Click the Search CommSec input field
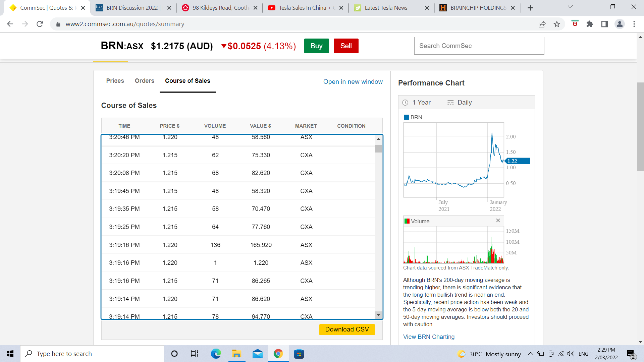Viewport: 644px width, 362px height. [479, 46]
